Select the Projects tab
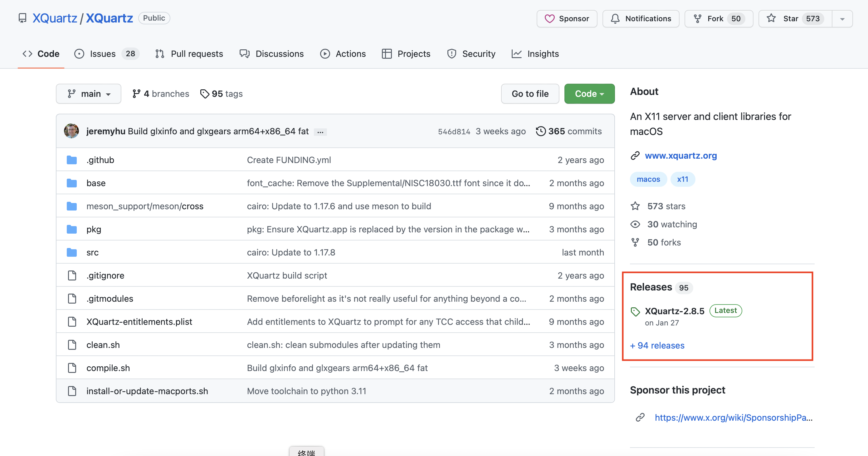Image resolution: width=868 pixels, height=456 pixels. pos(414,53)
